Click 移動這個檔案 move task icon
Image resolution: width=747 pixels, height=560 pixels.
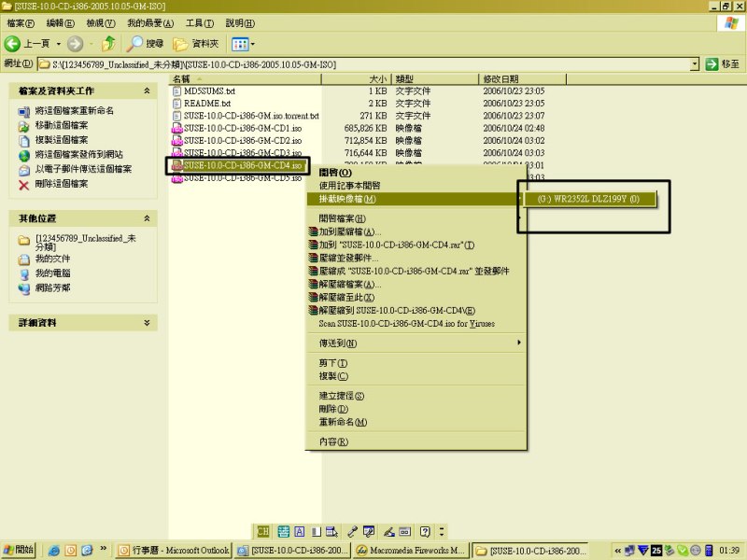point(24,126)
